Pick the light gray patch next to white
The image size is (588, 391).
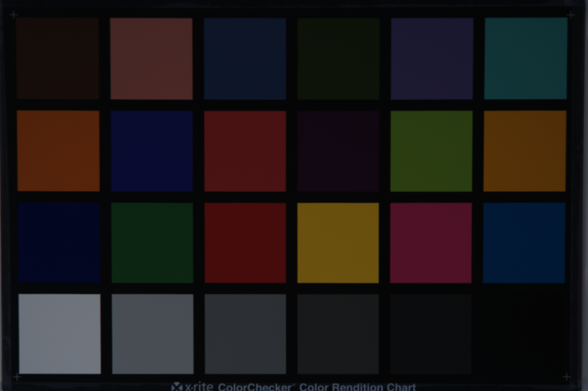[152, 334]
